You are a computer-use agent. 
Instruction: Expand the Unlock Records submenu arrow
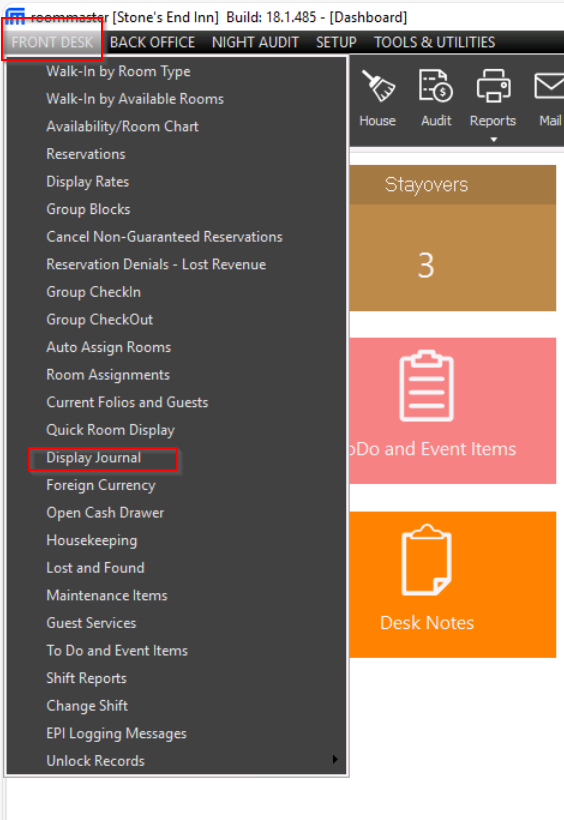tap(335, 759)
